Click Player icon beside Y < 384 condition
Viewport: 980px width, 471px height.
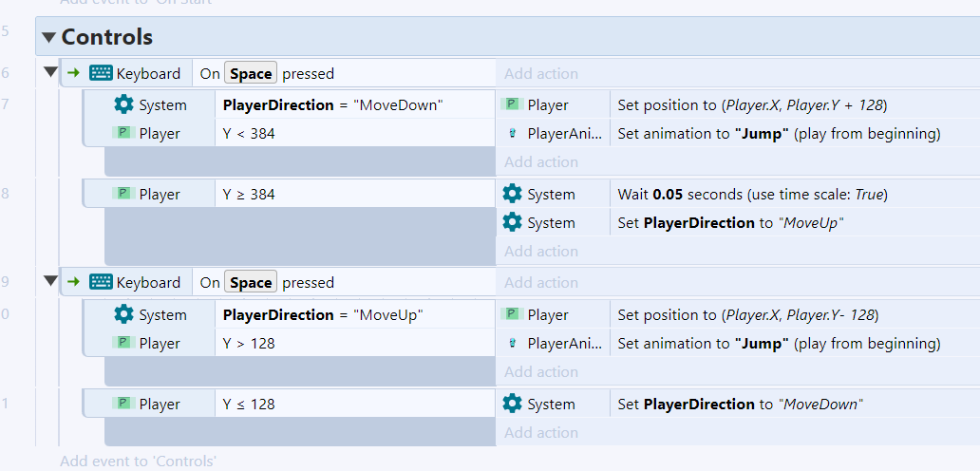123,133
